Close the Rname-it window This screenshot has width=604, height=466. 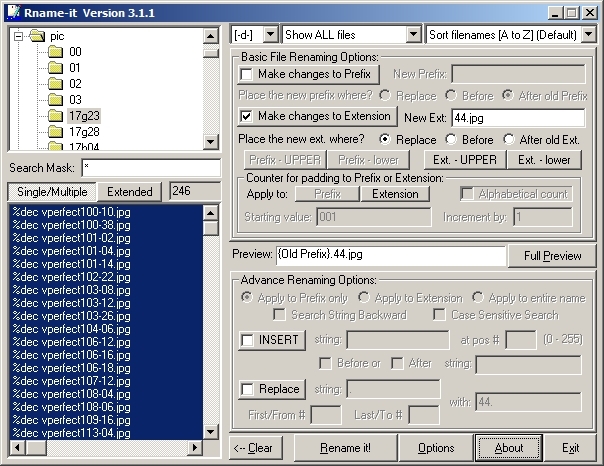[589, 13]
